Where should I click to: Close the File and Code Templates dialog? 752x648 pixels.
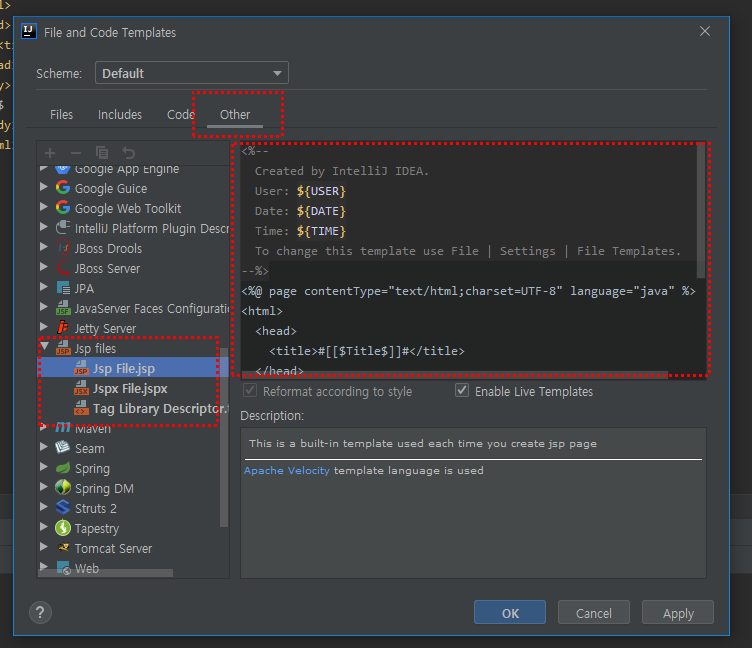705,31
